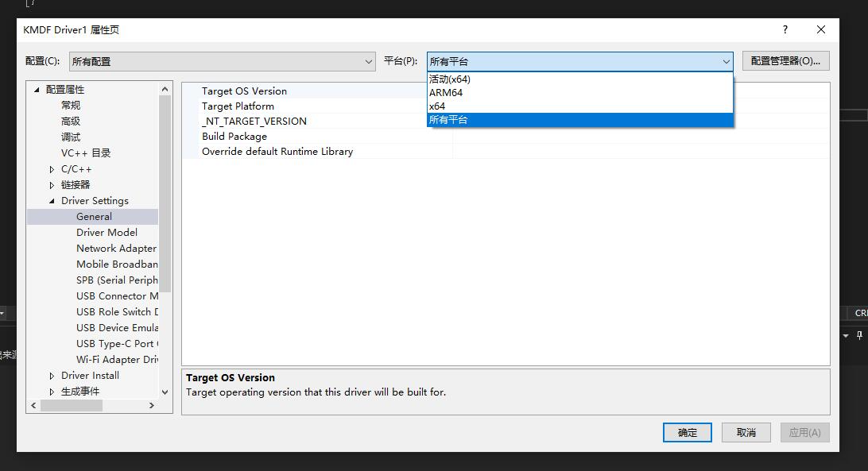Expand the C/C++ tree node
868x471 pixels.
coord(52,169)
